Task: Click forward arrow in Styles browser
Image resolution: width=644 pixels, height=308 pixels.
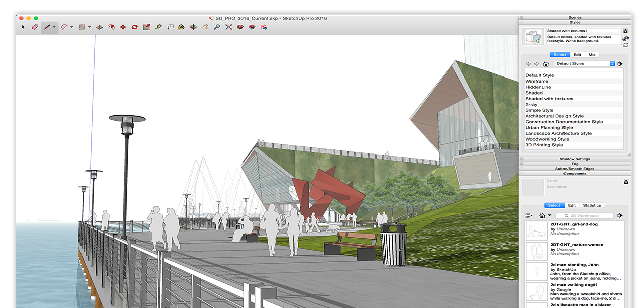Action: click(x=537, y=64)
